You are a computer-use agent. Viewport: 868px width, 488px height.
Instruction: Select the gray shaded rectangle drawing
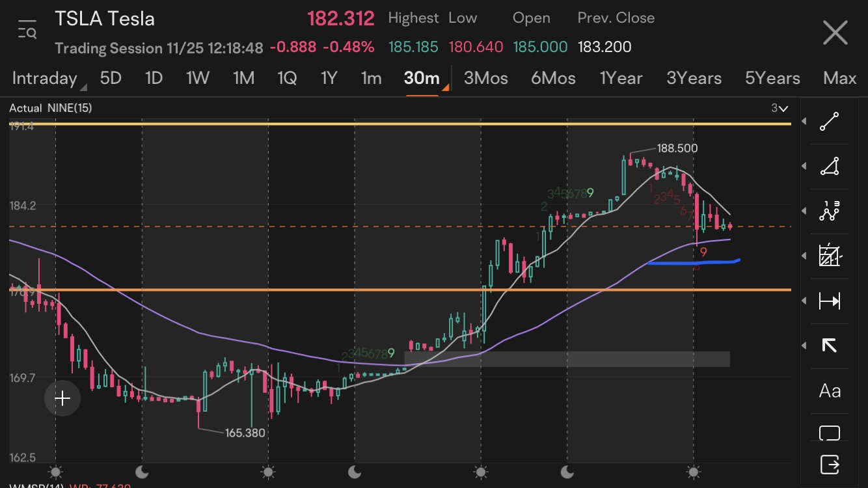click(567, 359)
